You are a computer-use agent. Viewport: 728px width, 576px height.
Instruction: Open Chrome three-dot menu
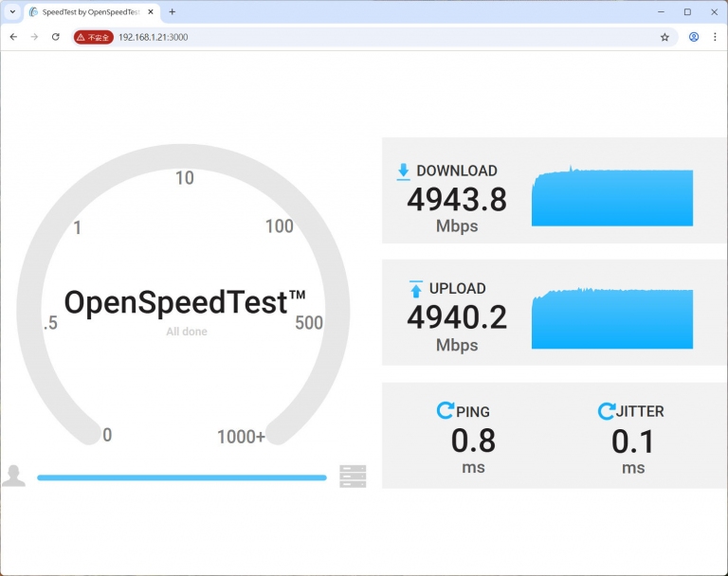pyautogui.click(x=715, y=37)
